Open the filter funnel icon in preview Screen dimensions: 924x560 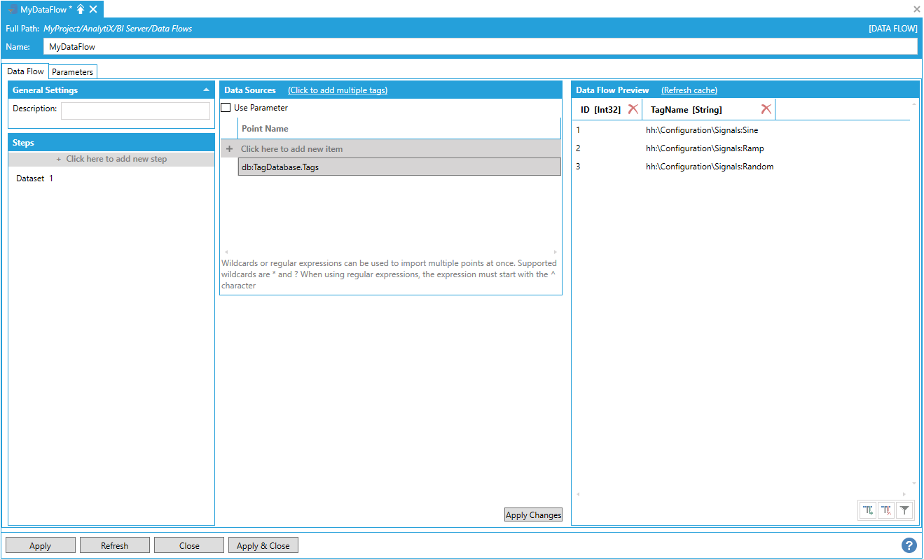tap(904, 510)
